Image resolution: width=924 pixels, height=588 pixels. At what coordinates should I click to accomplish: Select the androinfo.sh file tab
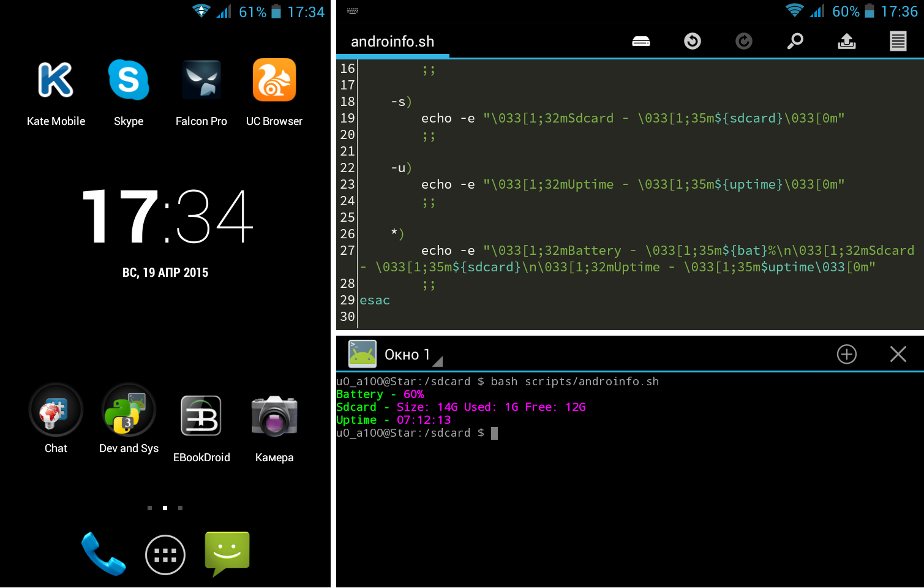(x=393, y=42)
